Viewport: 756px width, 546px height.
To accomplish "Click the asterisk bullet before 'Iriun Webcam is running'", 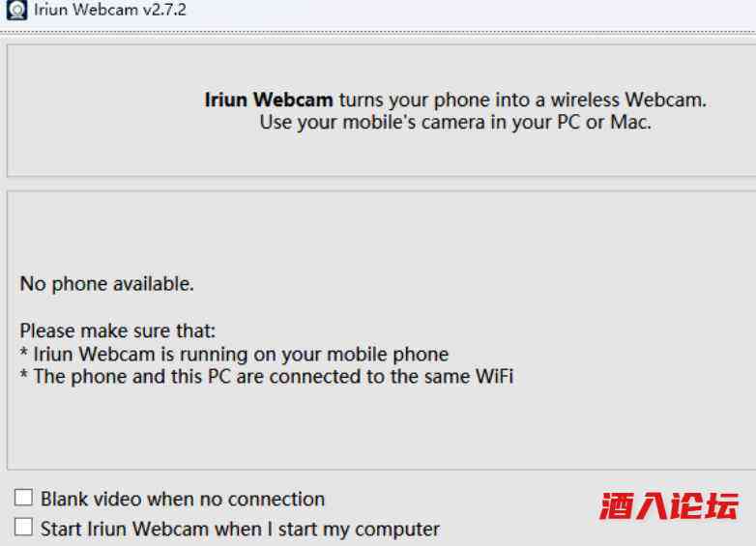I will tap(24, 352).
